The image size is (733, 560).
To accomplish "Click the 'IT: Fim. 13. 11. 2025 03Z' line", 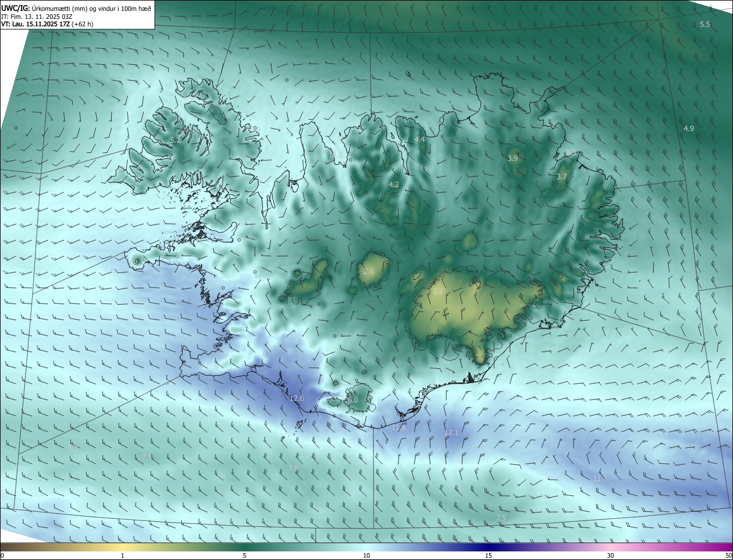I will [x=36, y=16].
